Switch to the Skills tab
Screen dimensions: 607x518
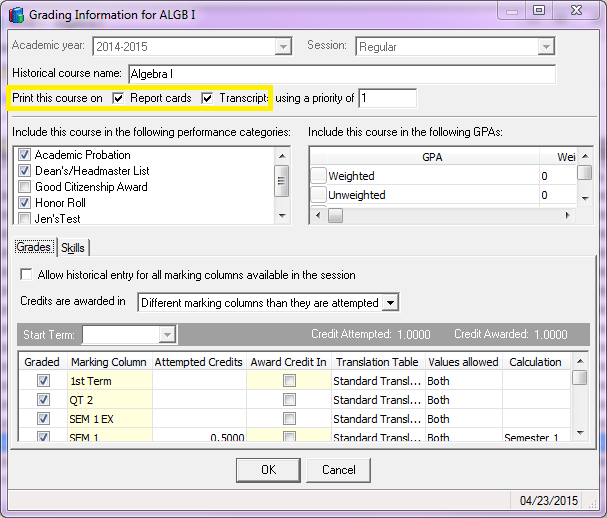click(x=73, y=248)
